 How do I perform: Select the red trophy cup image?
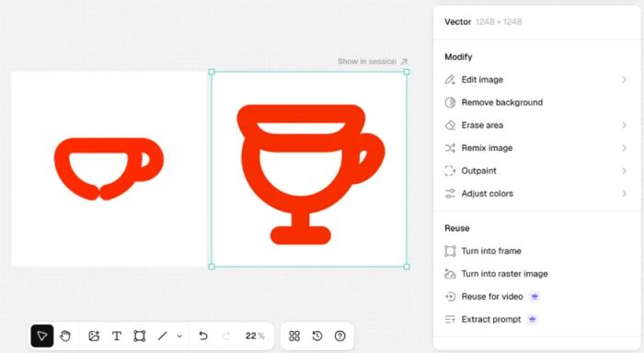[x=309, y=169]
